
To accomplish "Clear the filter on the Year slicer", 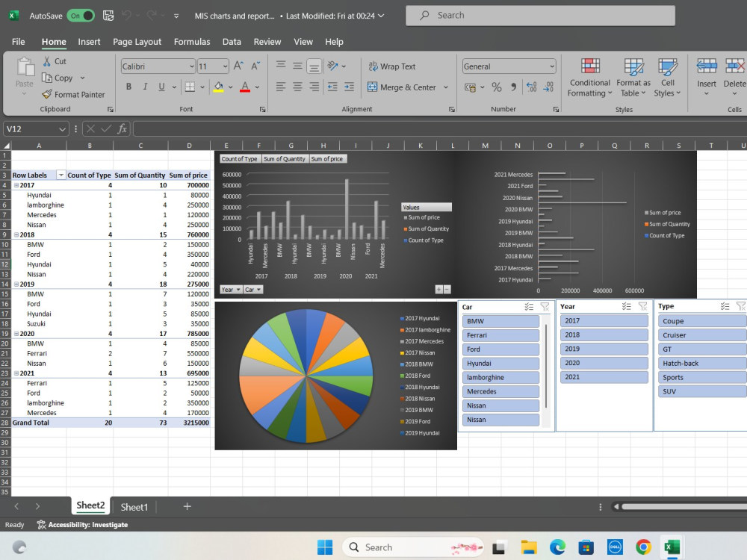I will (645, 306).
